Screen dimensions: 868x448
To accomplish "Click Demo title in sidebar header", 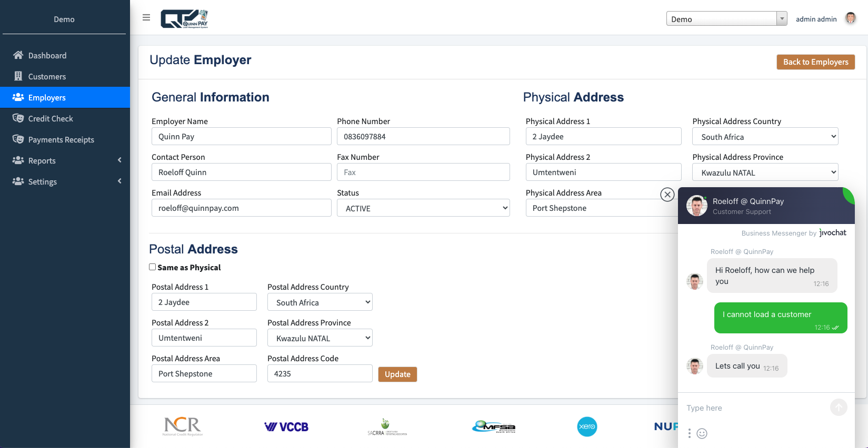I will point(64,19).
